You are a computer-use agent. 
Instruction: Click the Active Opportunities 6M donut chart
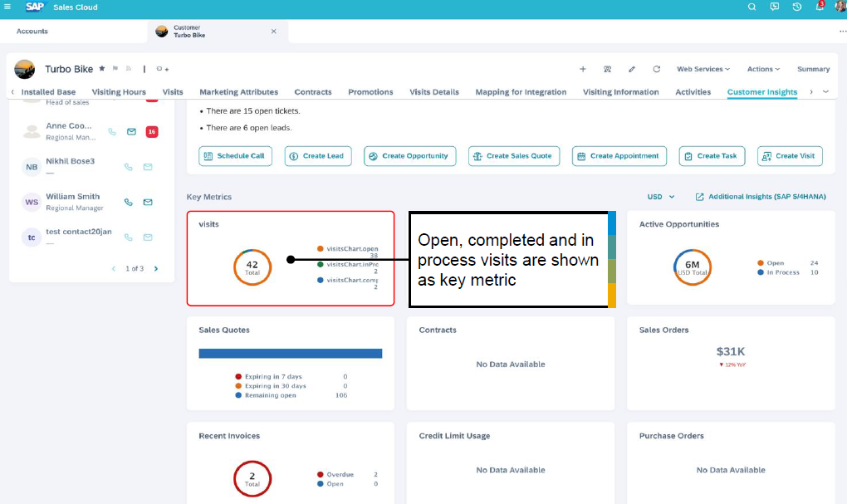[693, 267]
